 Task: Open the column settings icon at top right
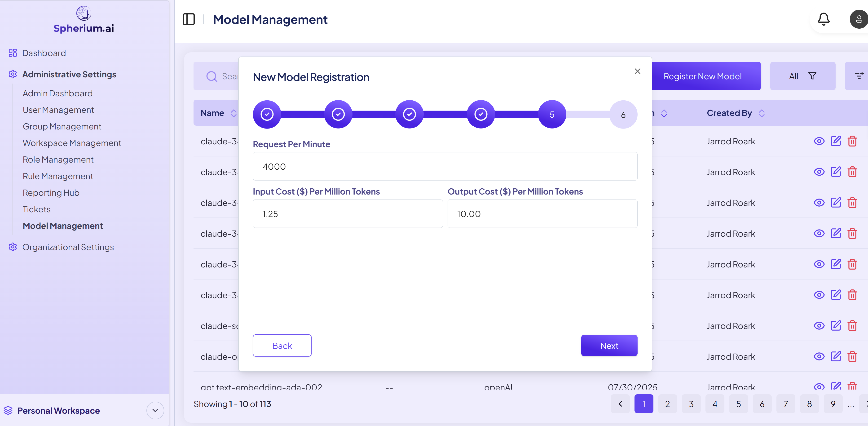pos(859,76)
